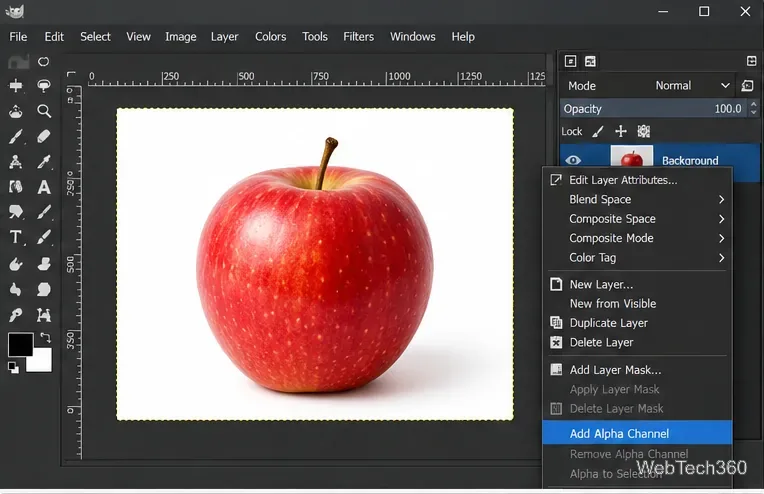The width and height of the screenshot is (764, 494).
Task: Expand the Color Tag submenu
Action: (637, 258)
